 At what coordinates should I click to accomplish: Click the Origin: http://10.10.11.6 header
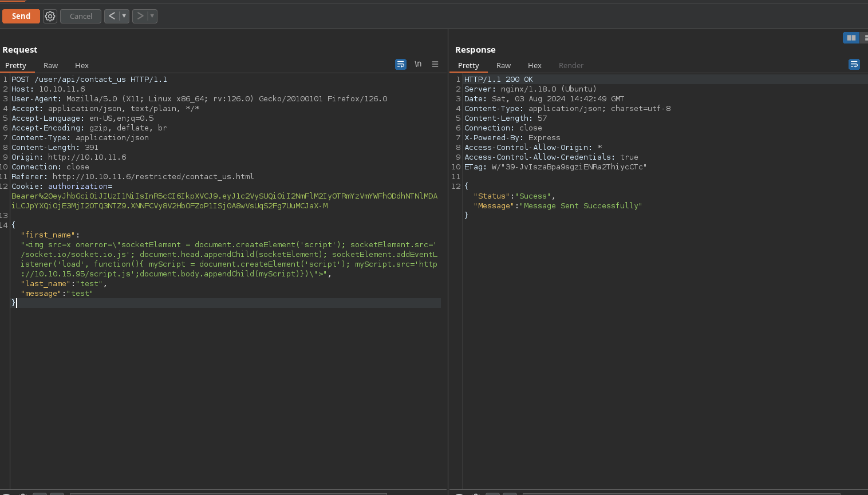69,157
